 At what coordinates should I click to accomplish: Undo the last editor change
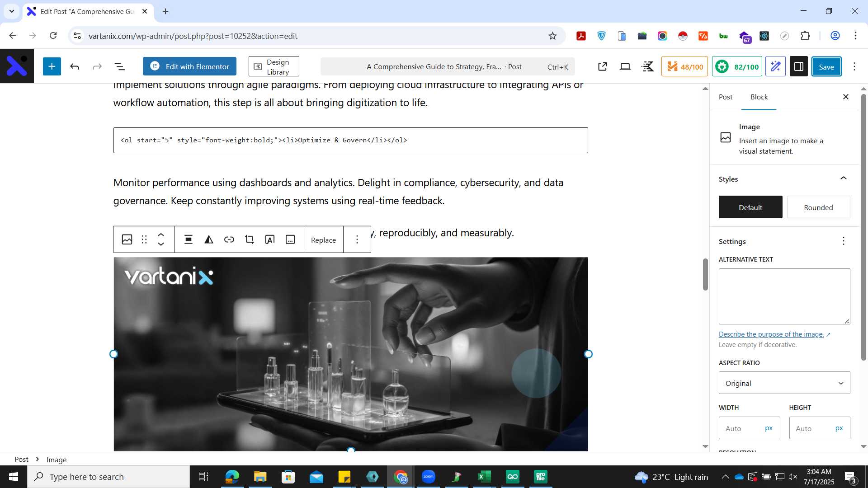click(75, 66)
